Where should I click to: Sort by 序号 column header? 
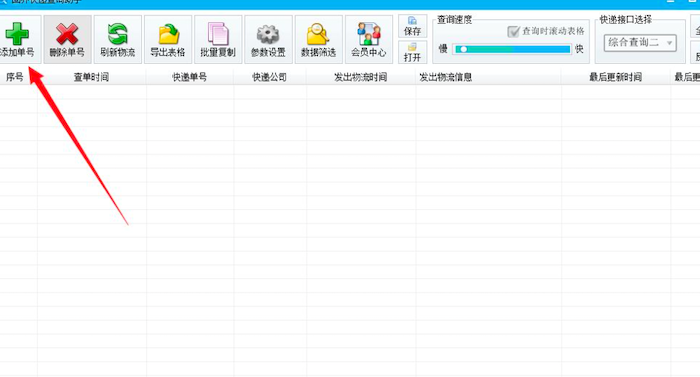15,77
